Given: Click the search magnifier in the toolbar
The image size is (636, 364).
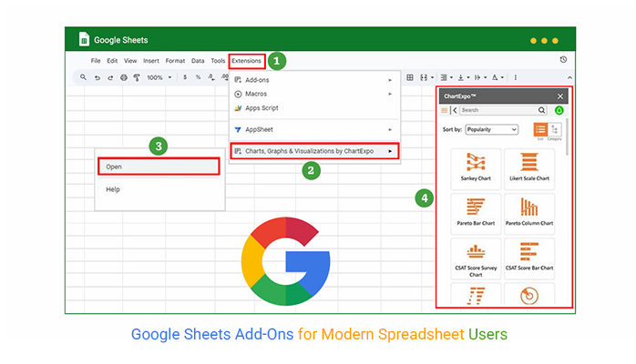Looking at the screenshot, I should 83,77.
